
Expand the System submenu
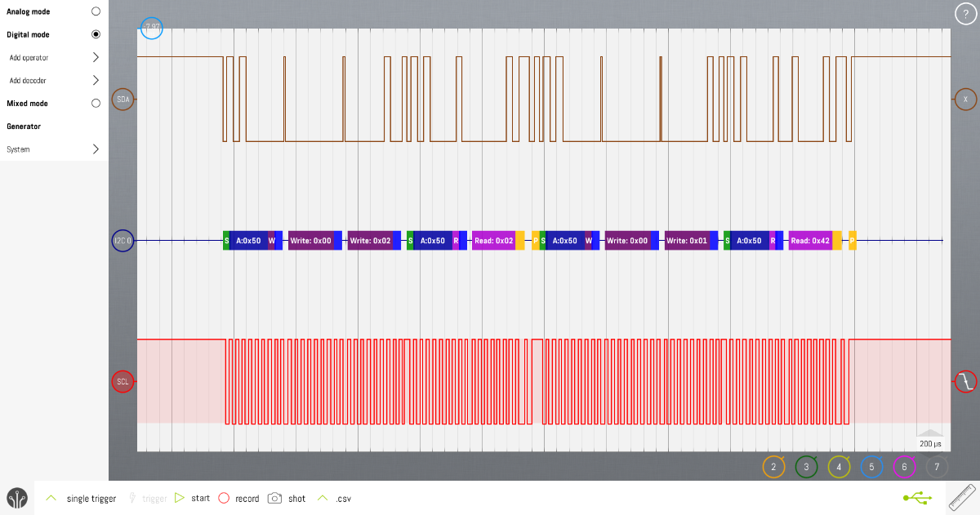(96, 149)
